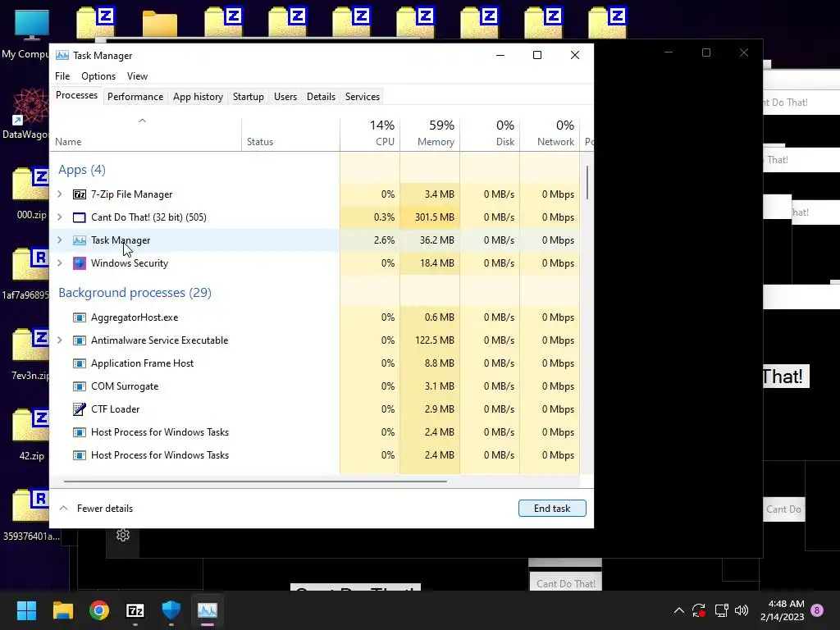Switch to the App history tab
Screen dimensions: 840x630
(x=198, y=97)
